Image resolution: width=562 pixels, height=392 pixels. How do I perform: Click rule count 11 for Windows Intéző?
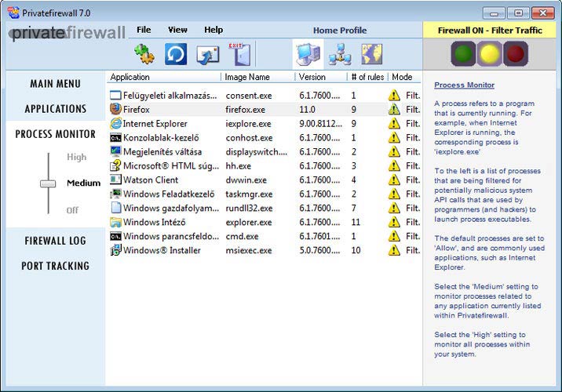pyautogui.click(x=356, y=222)
